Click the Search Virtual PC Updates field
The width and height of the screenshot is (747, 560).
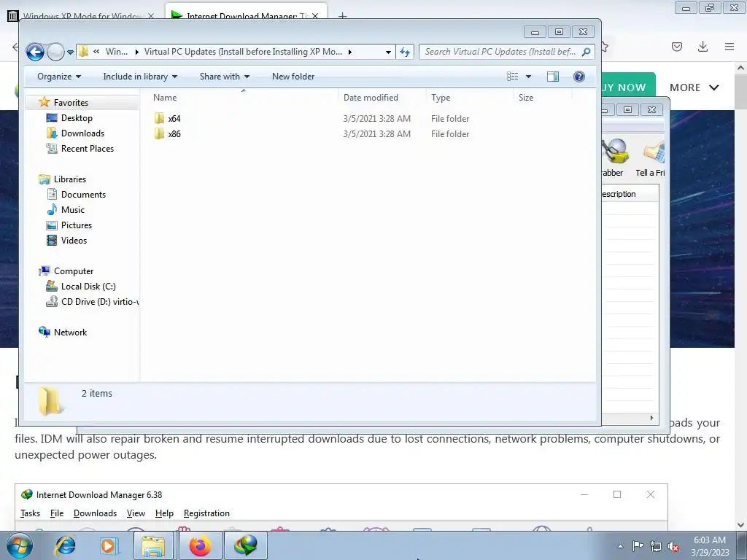500,52
